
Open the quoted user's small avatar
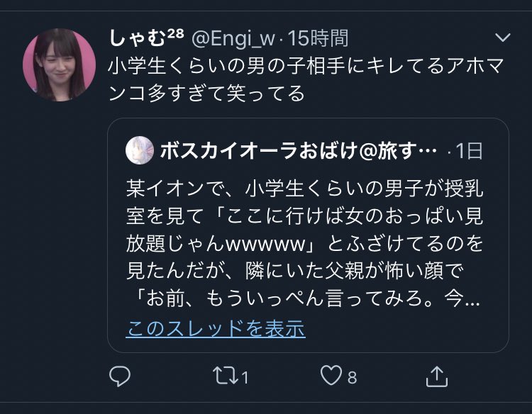[x=140, y=150]
